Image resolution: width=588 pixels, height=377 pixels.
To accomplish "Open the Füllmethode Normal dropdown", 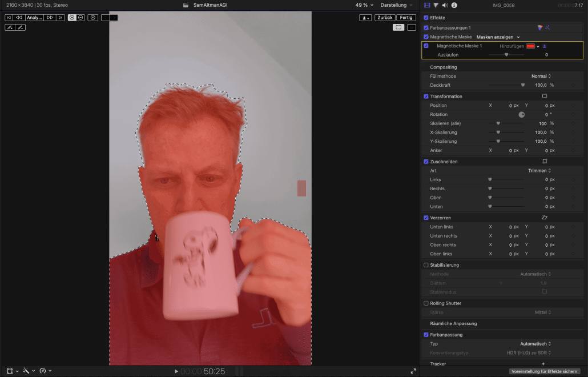I will 541,76.
